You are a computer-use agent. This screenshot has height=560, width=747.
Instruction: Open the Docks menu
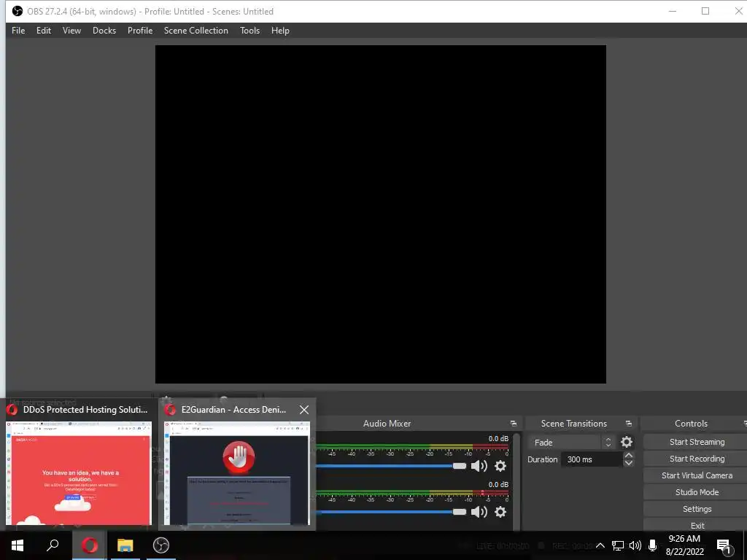(x=104, y=31)
